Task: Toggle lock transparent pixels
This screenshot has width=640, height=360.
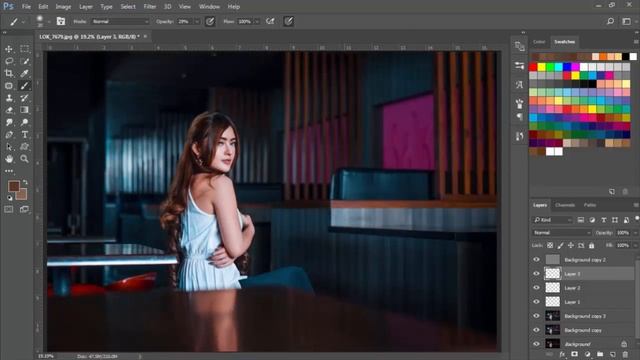Action: point(550,245)
